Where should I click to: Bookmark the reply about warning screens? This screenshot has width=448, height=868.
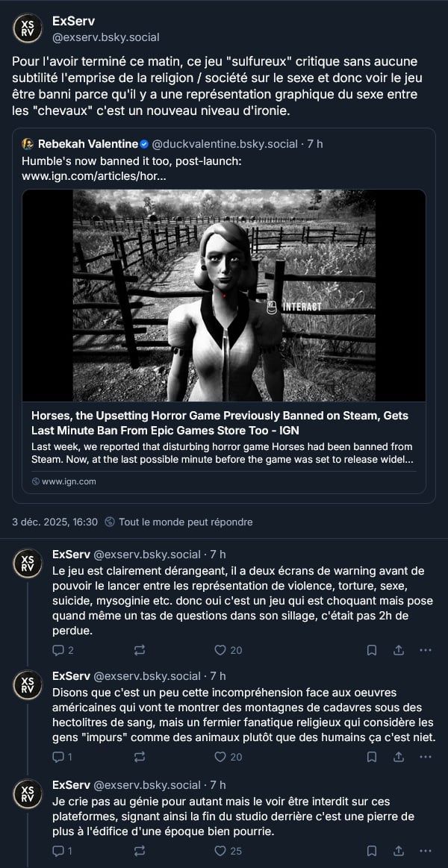click(x=372, y=650)
